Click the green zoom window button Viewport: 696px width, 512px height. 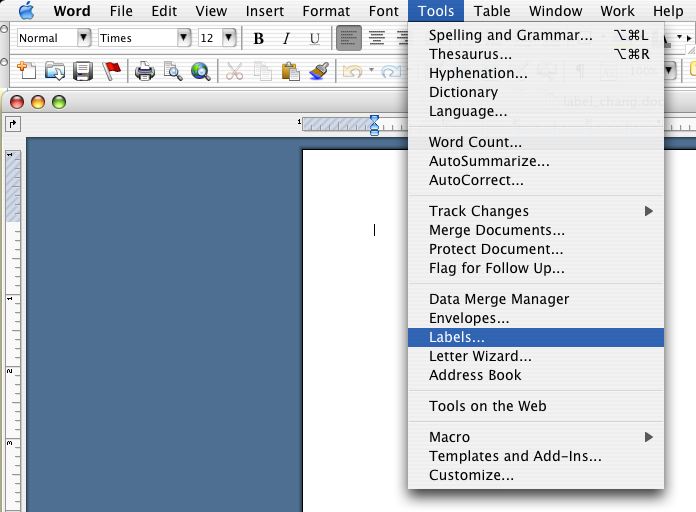[x=59, y=102]
